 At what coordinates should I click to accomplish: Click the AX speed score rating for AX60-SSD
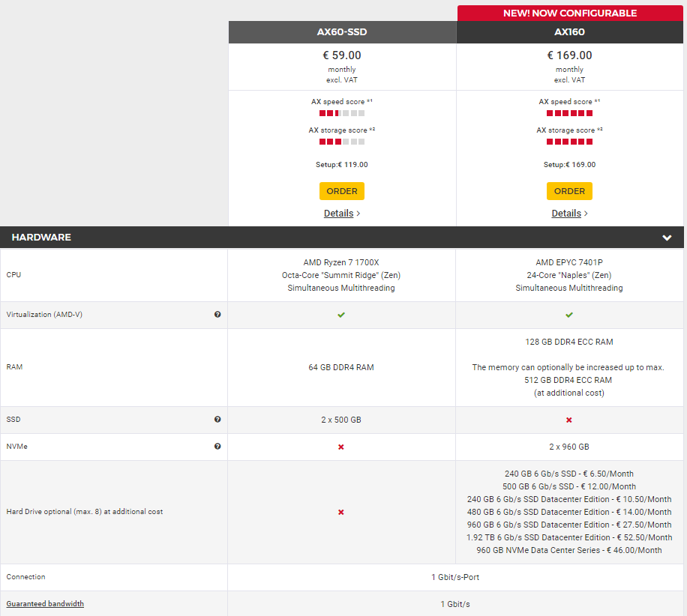click(x=342, y=113)
